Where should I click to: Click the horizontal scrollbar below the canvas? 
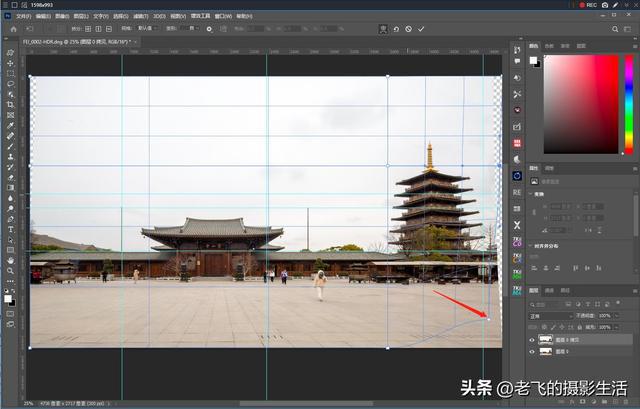tap(306, 403)
